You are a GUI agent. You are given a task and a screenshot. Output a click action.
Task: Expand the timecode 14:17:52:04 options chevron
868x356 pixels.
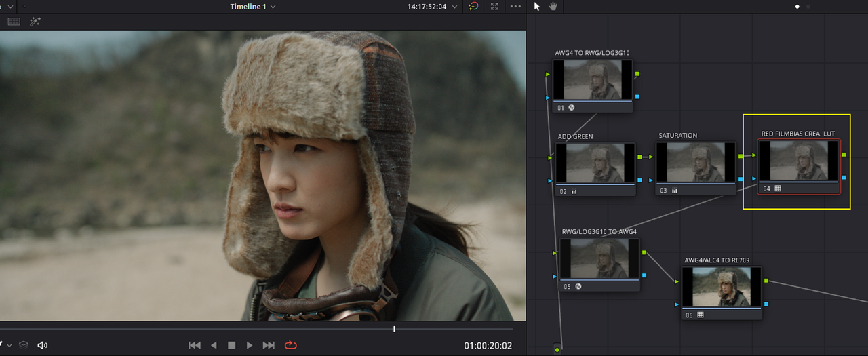click(454, 7)
